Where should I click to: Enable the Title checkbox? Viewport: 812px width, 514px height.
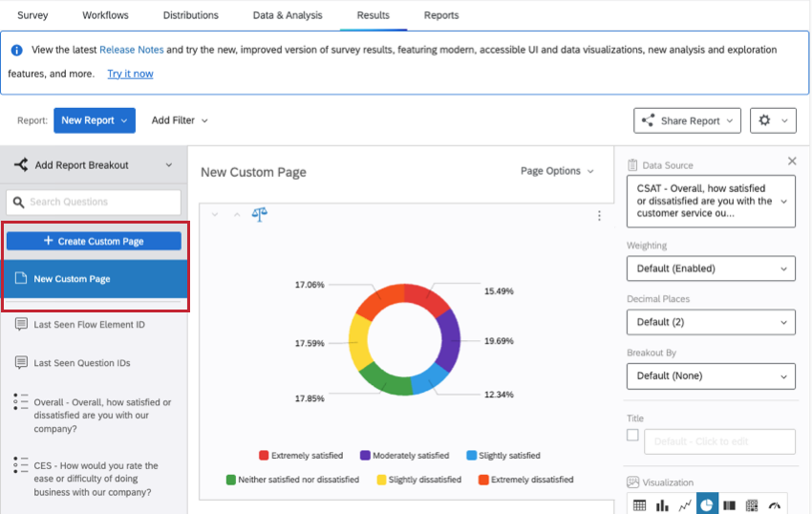632,435
